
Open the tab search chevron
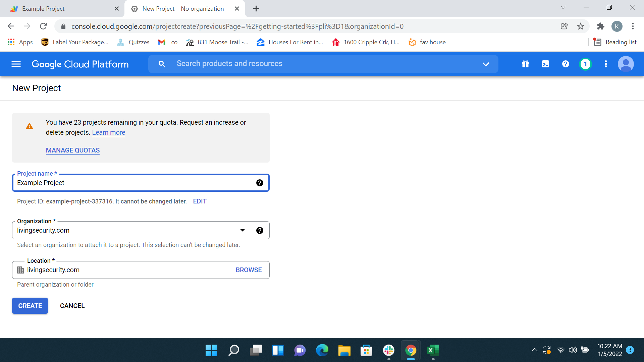563,7
